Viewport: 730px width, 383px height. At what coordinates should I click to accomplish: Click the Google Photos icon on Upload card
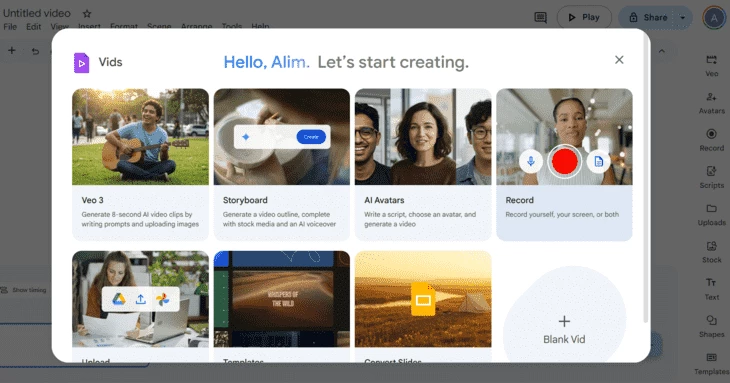(x=162, y=299)
